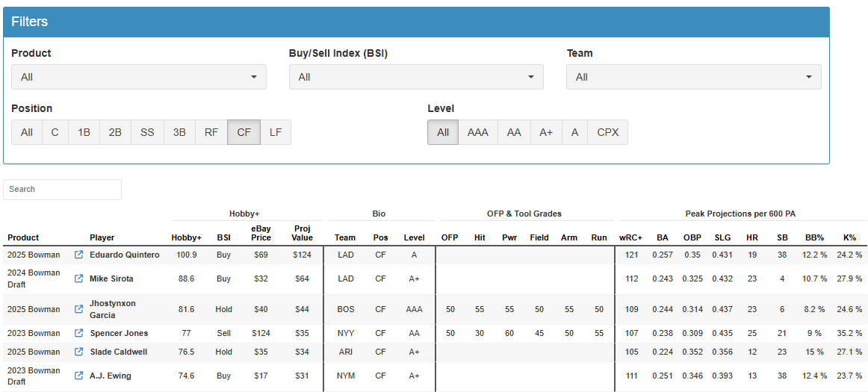
Task: Sort by Product column header
Action: pyautogui.click(x=23, y=237)
